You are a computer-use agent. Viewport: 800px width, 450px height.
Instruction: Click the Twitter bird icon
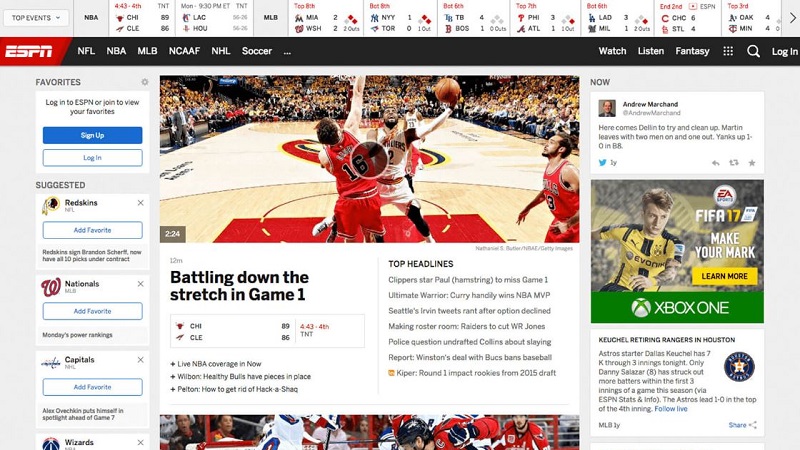(x=603, y=163)
